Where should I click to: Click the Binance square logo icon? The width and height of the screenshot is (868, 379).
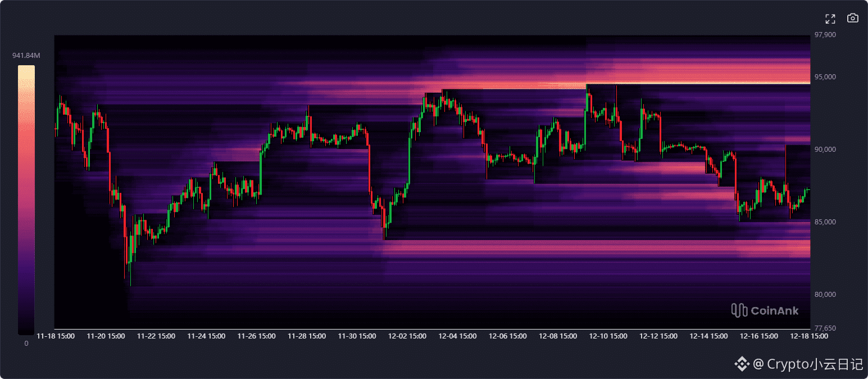742,364
